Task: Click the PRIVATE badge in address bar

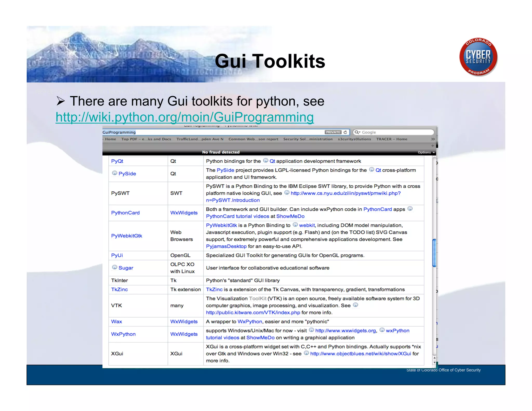Action: [333, 132]
